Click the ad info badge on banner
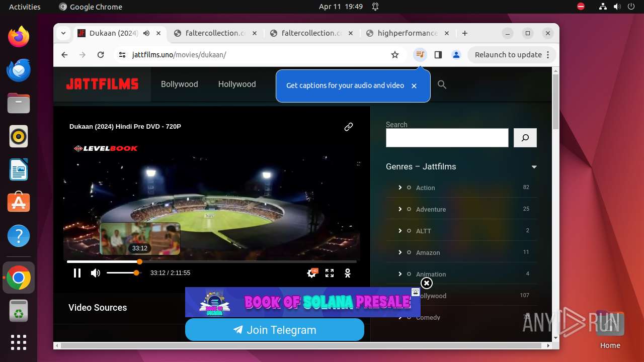This screenshot has width=644, height=362. click(416, 292)
